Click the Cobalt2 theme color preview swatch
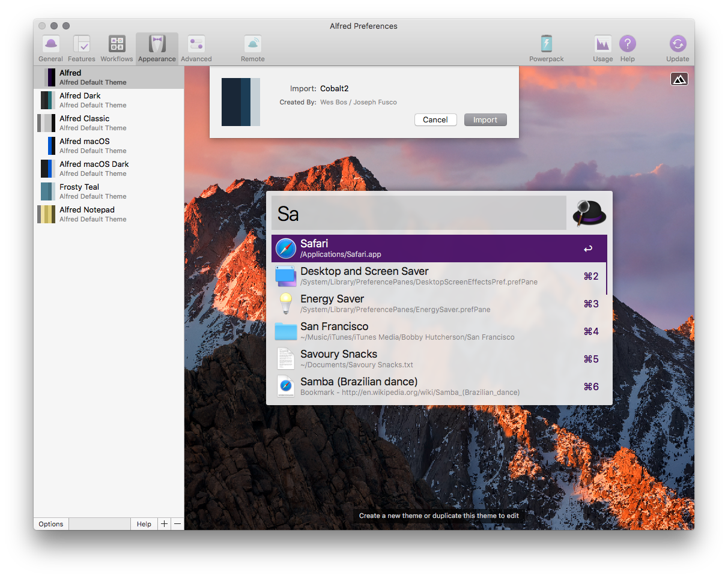The image size is (728, 578). point(240,102)
